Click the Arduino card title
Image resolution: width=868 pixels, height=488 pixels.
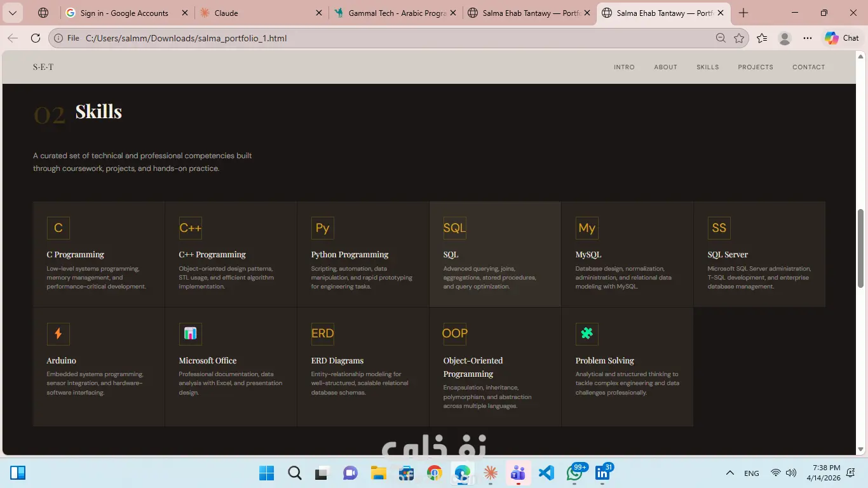(61, 360)
